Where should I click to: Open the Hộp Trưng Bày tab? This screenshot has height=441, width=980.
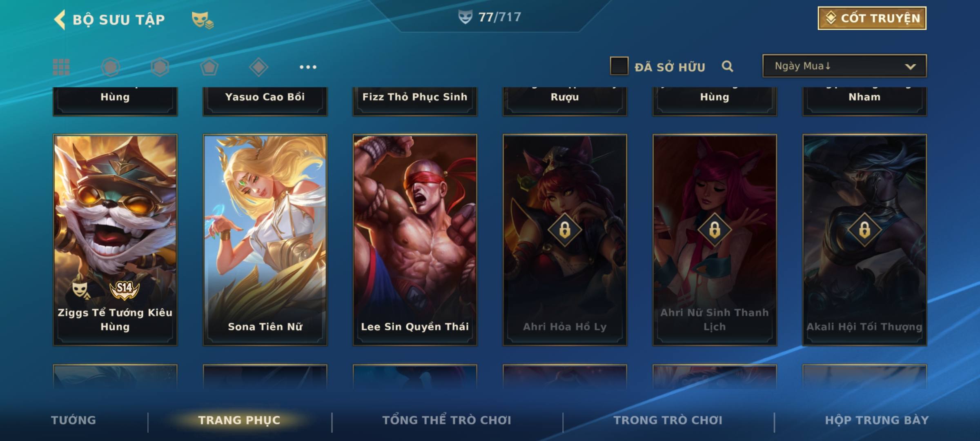[877, 420]
